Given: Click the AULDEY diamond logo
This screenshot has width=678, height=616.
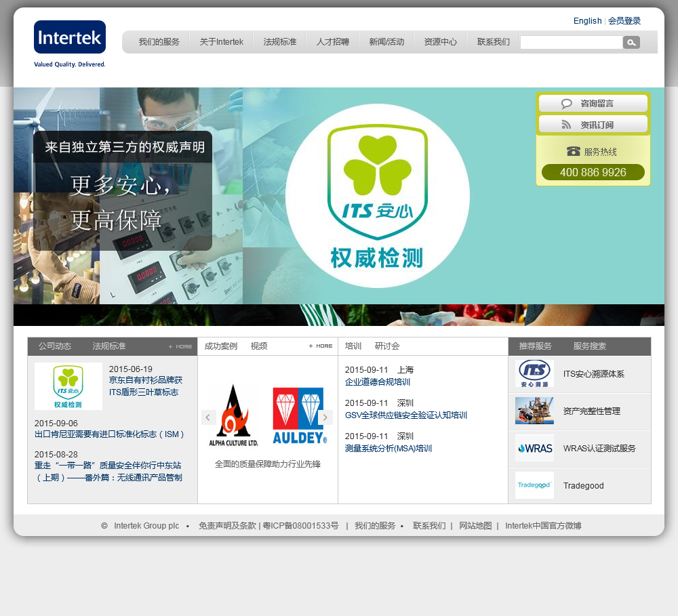Looking at the screenshot, I should coord(299,415).
